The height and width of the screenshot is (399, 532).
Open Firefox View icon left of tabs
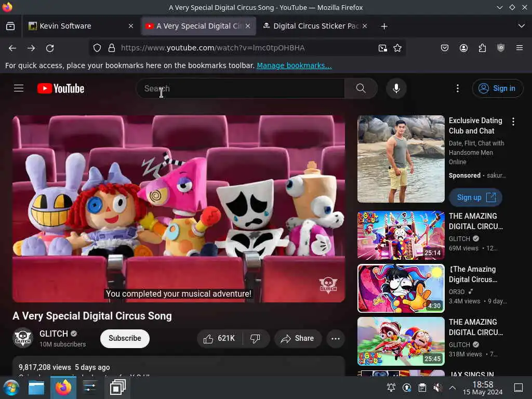click(10, 26)
